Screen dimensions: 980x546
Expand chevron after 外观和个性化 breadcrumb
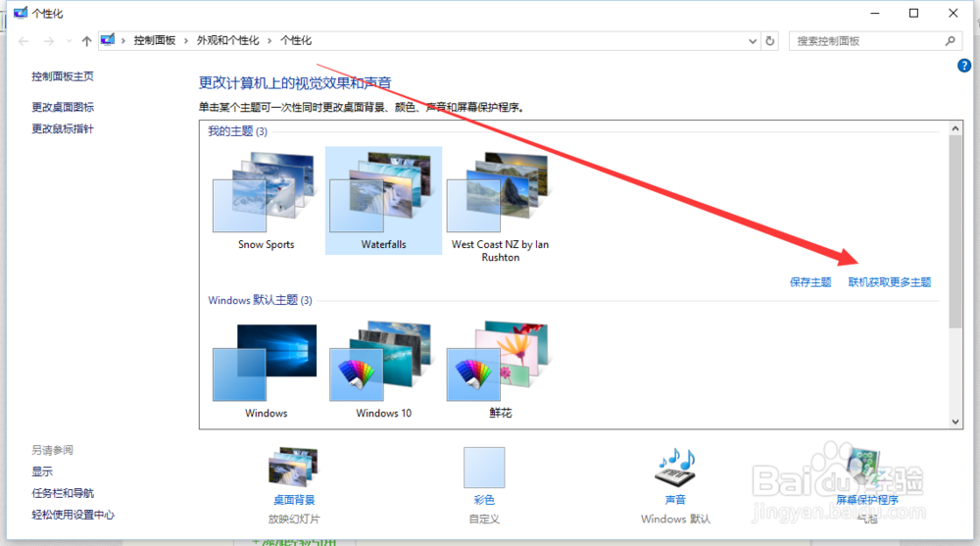269,40
